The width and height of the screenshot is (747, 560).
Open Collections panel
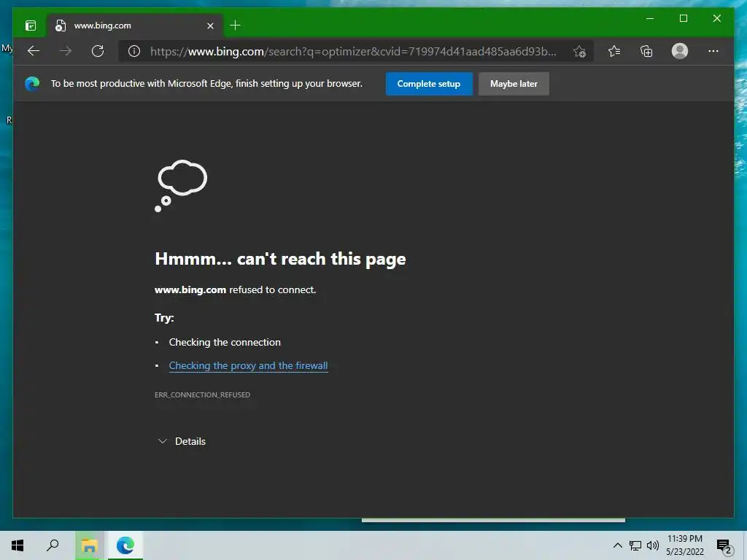(x=646, y=51)
